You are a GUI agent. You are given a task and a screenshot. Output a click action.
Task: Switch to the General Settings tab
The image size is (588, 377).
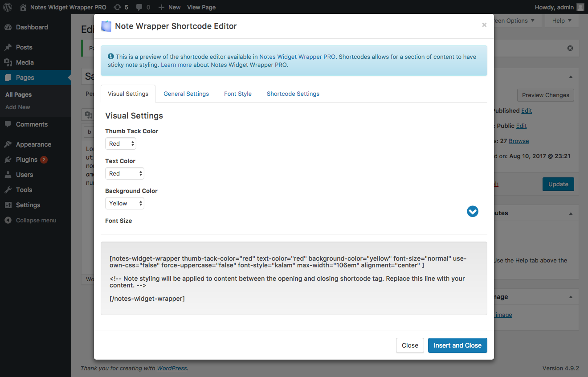pyautogui.click(x=186, y=94)
